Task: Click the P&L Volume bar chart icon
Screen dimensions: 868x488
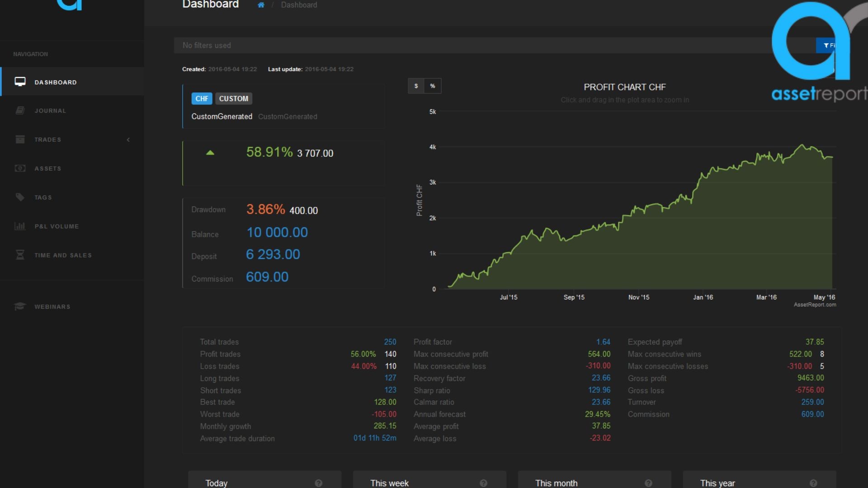Action: coord(20,226)
